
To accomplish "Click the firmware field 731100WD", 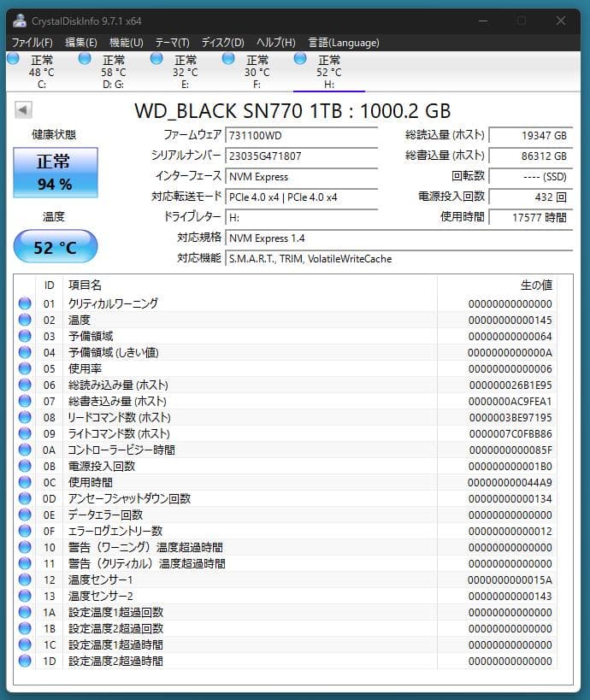I will (x=302, y=135).
